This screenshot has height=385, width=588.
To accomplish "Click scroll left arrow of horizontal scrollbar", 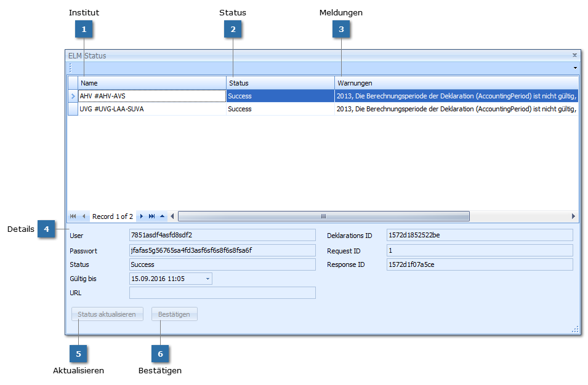I will click(172, 216).
